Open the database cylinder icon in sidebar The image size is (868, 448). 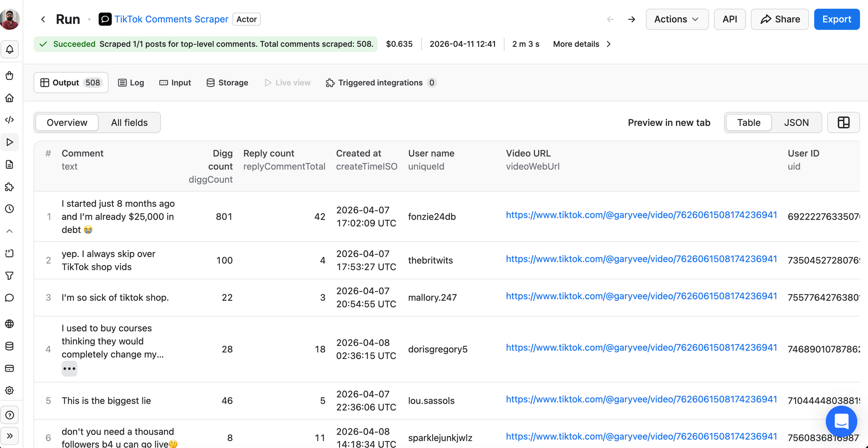[x=10, y=346]
